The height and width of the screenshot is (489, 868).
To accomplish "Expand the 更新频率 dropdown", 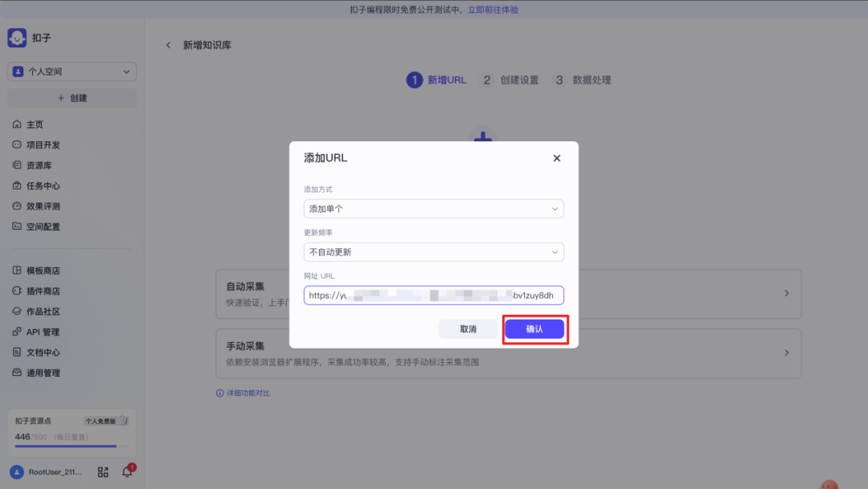I will [433, 252].
